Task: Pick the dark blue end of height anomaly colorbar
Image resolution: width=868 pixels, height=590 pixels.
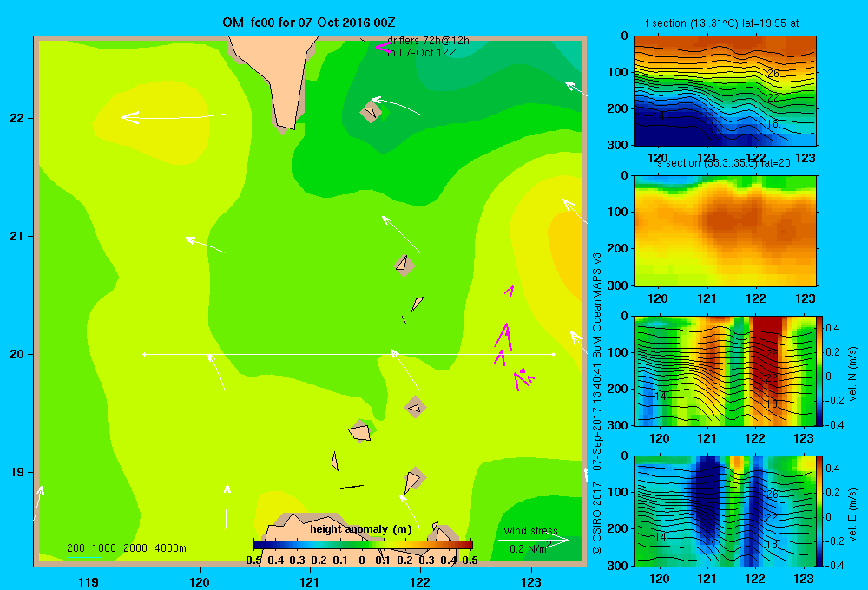Action: [x=258, y=545]
